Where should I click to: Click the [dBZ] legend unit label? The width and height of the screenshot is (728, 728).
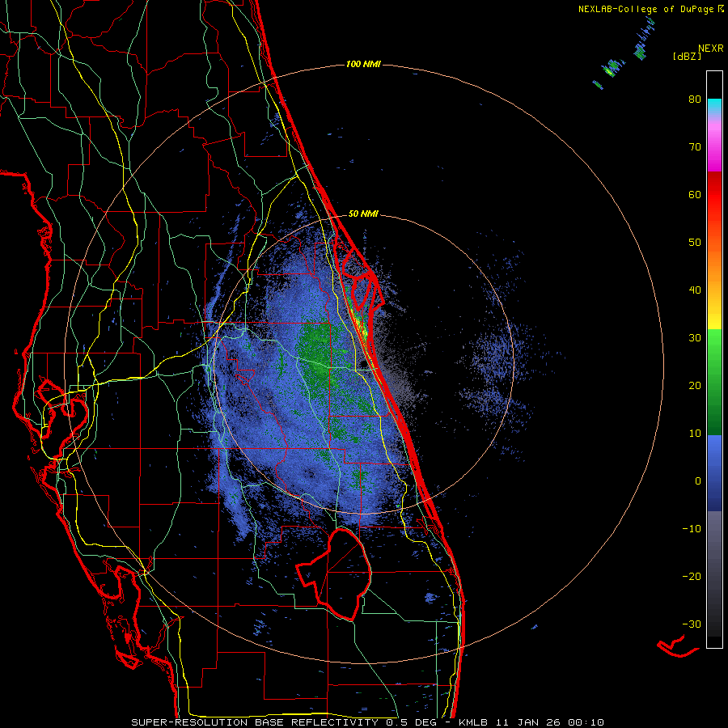(687, 56)
